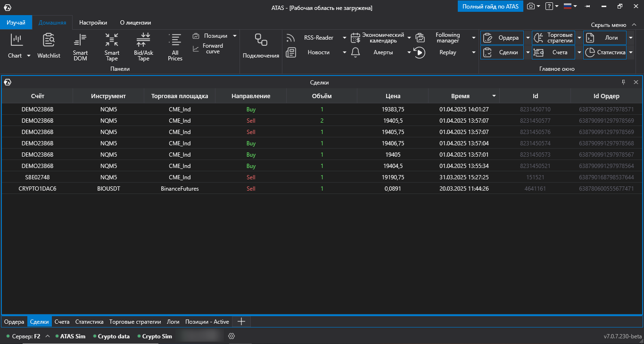Sort by the Направление column header
This screenshot has width=644, height=344.
(251, 96)
